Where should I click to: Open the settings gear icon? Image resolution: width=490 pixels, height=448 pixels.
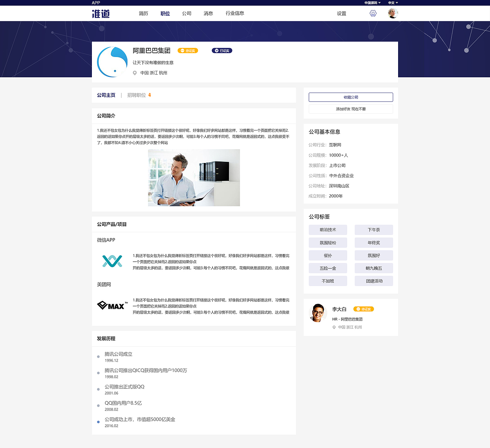373,13
